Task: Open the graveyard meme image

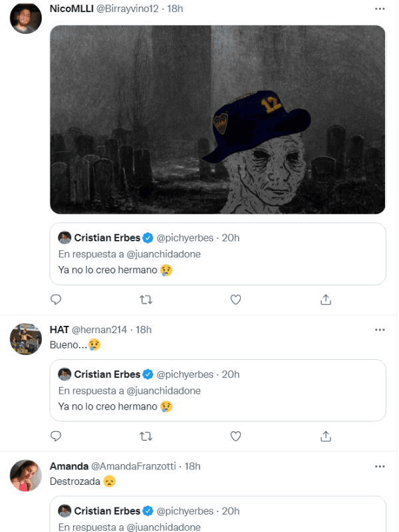Action: pos(218,120)
